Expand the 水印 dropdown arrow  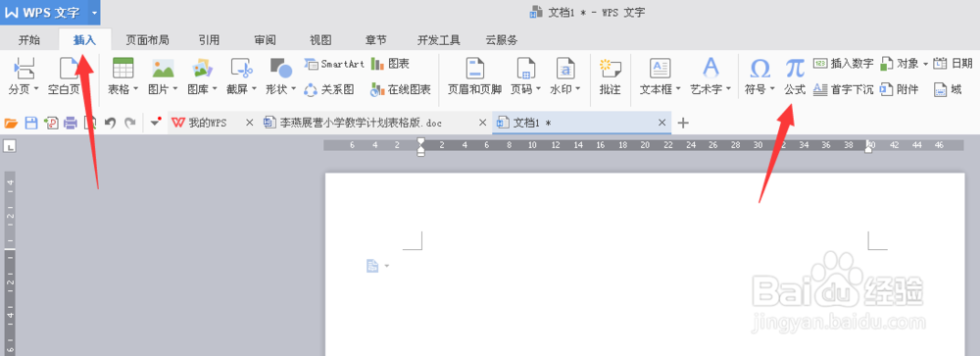[x=577, y=89]
